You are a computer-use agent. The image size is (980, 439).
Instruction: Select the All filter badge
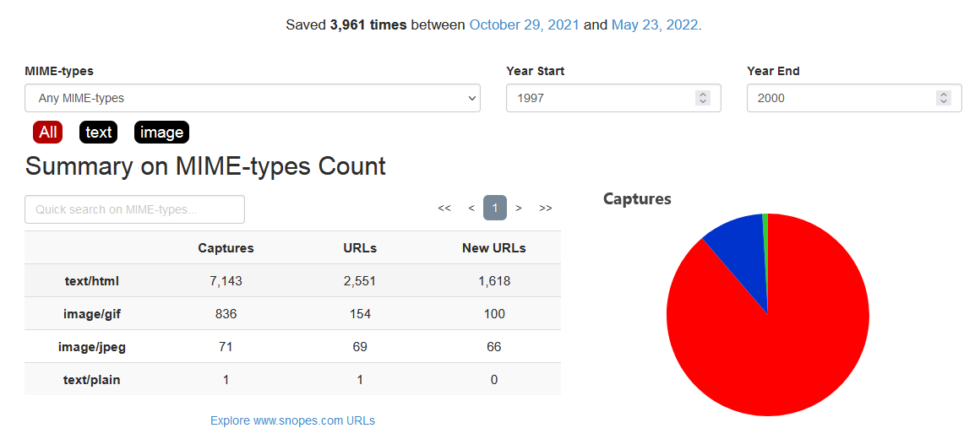click(47, 133)
